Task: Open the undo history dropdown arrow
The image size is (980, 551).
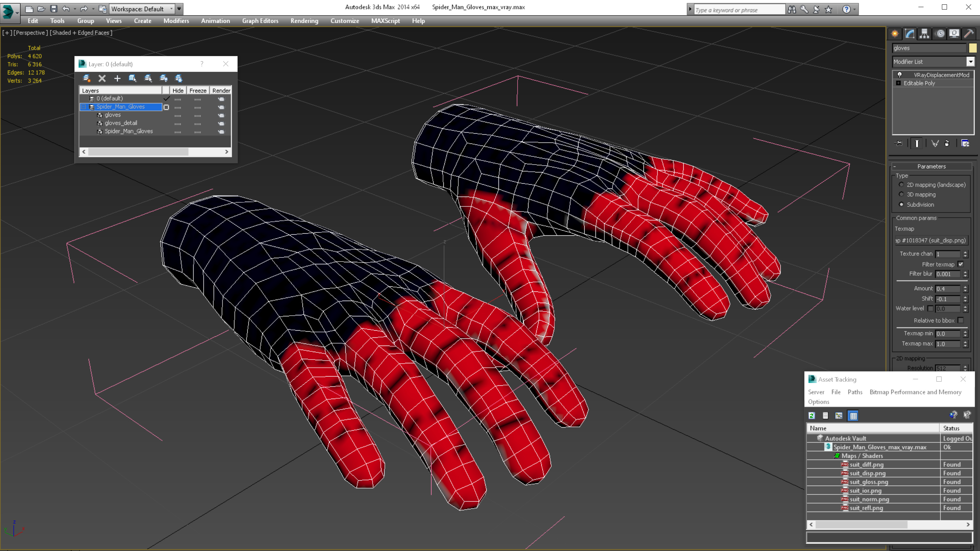Action: pos(75,9)
